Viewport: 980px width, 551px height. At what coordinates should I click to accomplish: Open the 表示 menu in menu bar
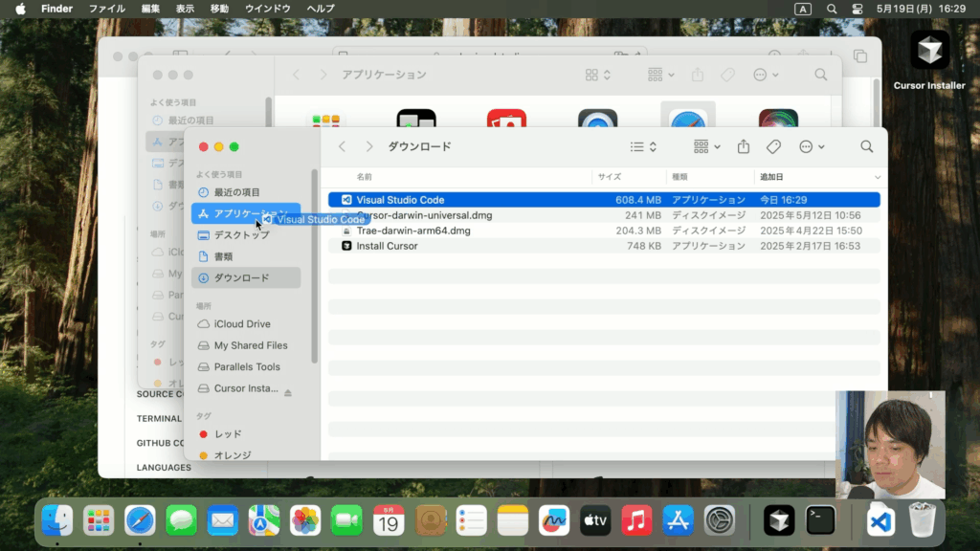[185, 9]
